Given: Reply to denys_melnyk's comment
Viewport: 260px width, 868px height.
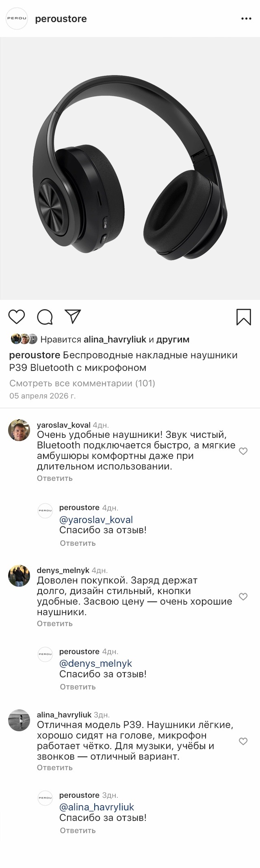Looking at the screenshot, I should pyautogui.click(x=55, y=623).
